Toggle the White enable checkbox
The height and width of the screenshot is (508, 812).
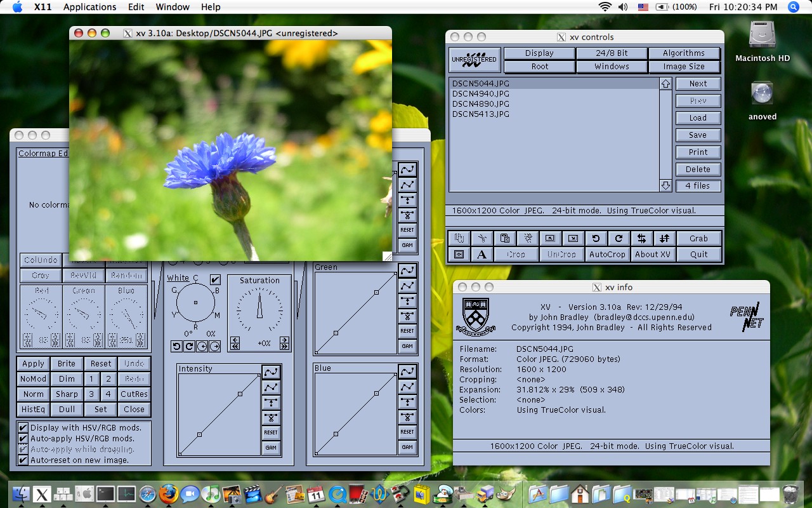(x=215, y=279)
